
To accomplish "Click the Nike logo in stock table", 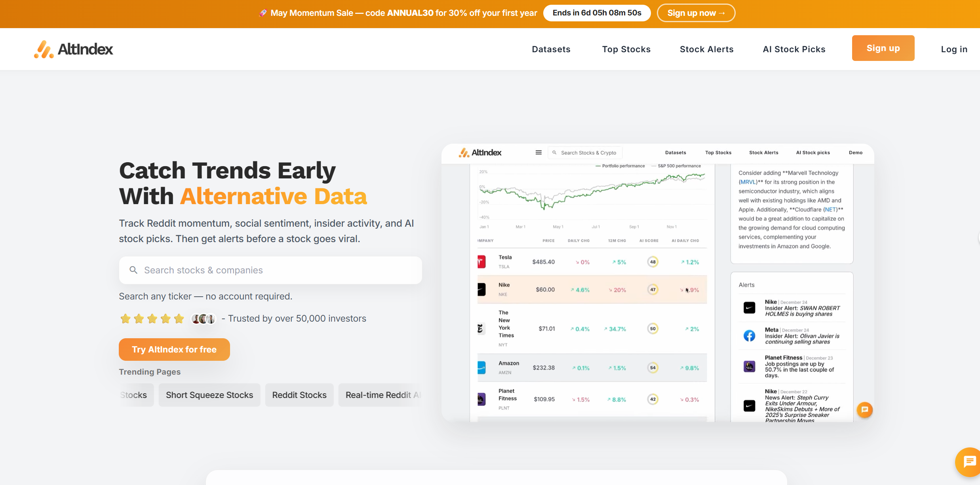I will (x=481, y=290).
